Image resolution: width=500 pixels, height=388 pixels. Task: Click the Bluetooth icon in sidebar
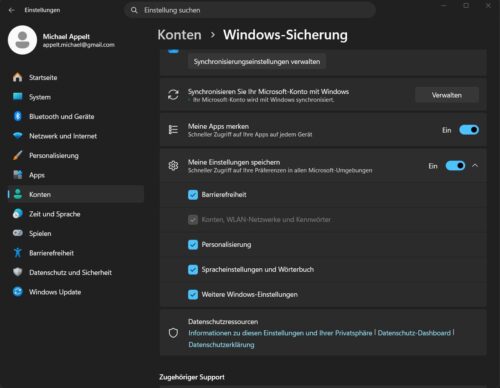click(x=18, y=116)
